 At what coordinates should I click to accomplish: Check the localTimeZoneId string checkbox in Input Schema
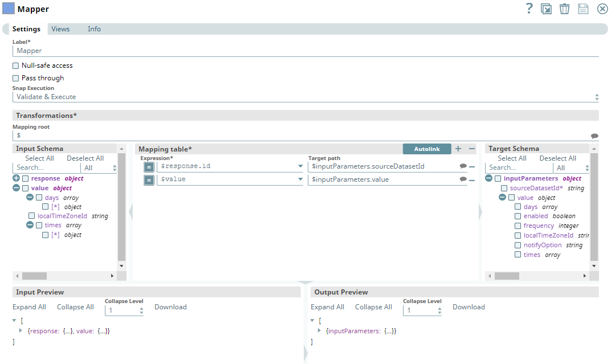tap(31, 216)
